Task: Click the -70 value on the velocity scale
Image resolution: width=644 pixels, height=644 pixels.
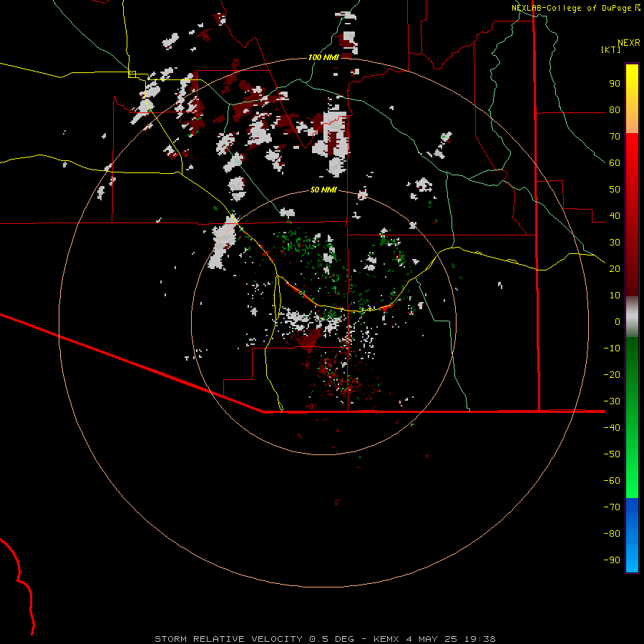Action: point(612,507)
